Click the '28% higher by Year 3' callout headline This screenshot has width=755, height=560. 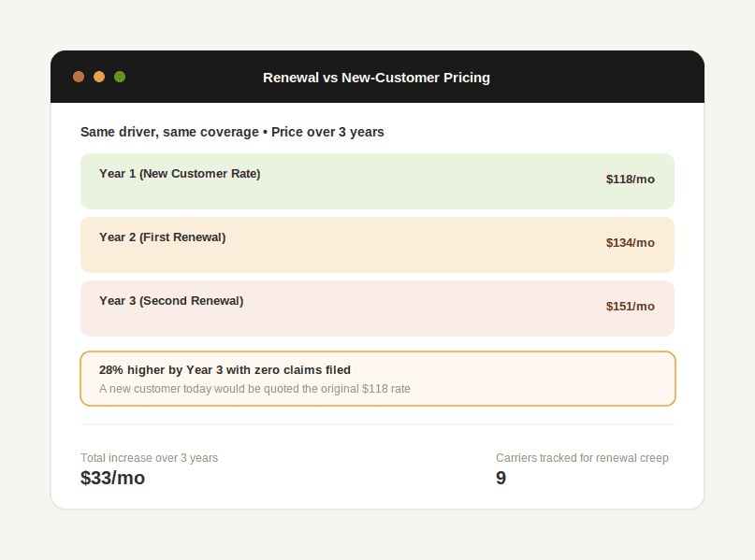tap(225, 370)
